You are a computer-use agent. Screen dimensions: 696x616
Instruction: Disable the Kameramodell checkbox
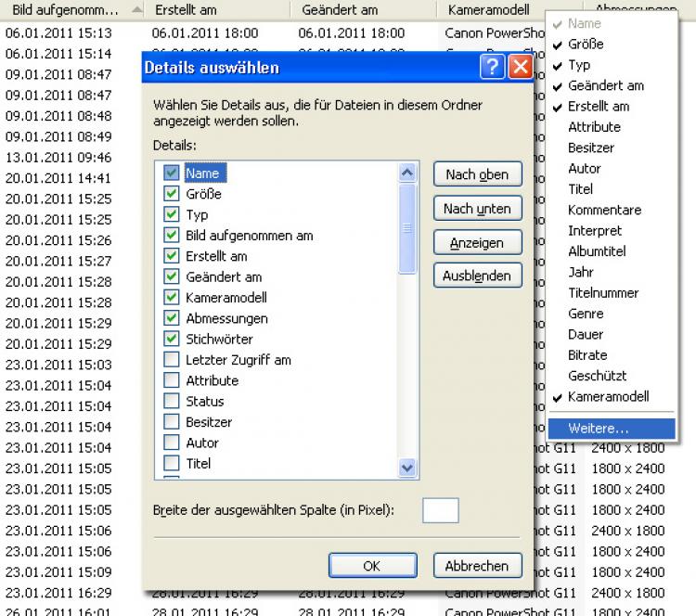tap(172, 298)
